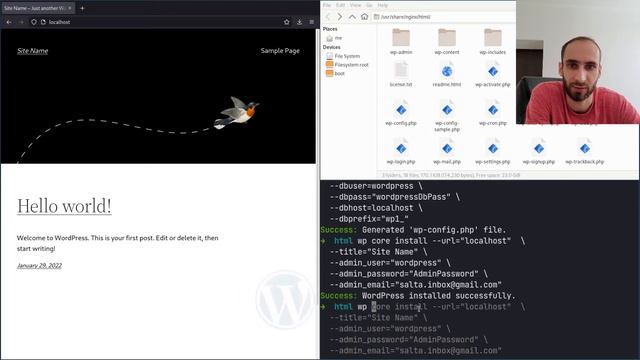Open the Hello world! post title
Screen dimensions: 640x360
tap(64, 206)
